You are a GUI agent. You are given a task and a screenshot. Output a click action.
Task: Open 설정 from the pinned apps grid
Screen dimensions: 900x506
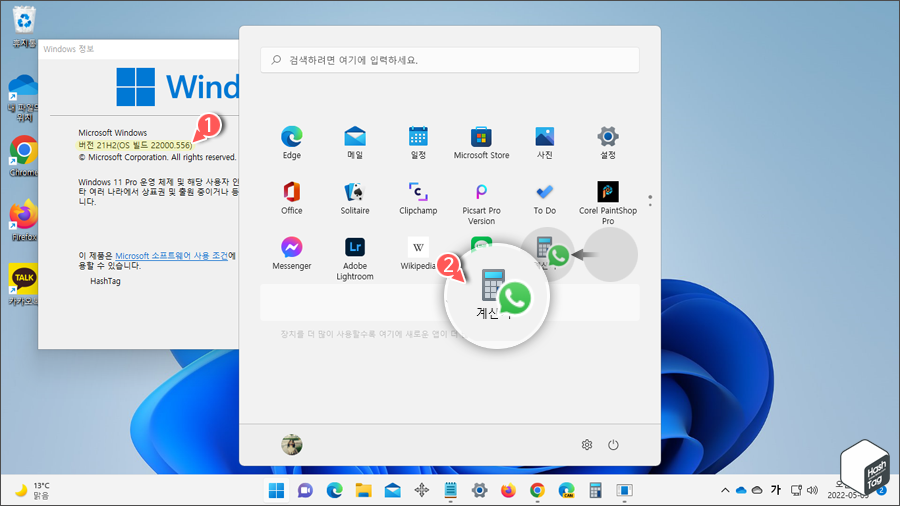pos(608,142)
